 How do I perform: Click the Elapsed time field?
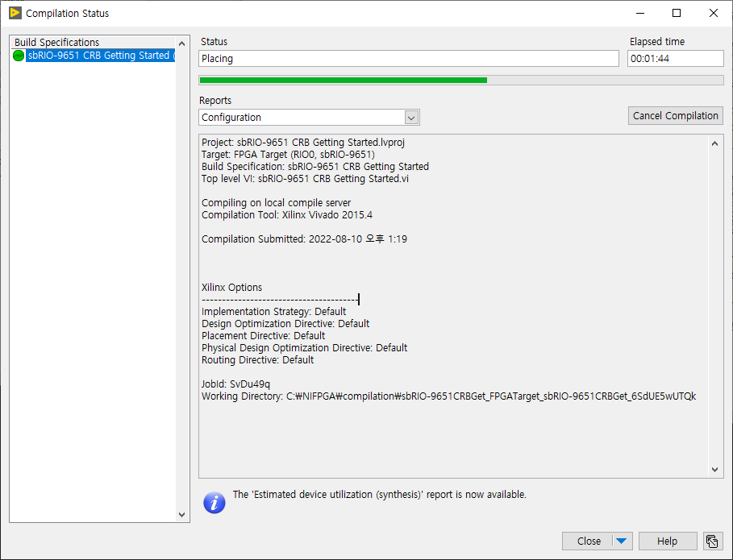click(x=675, y=58)
